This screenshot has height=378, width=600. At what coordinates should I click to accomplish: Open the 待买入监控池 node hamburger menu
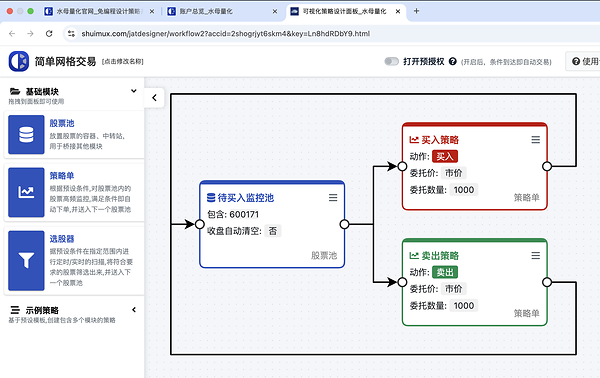(x=333, y=197)
